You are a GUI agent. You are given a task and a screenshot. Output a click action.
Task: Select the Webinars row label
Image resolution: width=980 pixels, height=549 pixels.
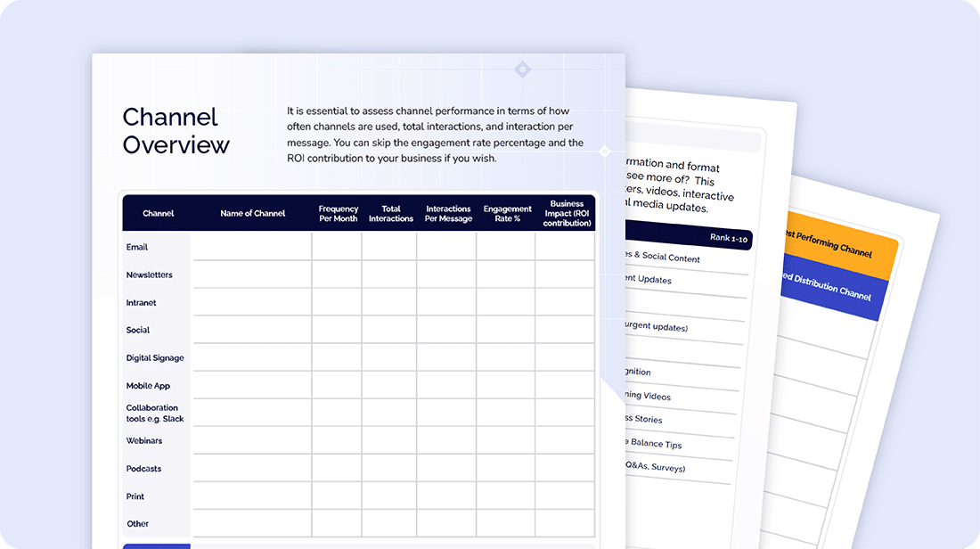(144, 441)
